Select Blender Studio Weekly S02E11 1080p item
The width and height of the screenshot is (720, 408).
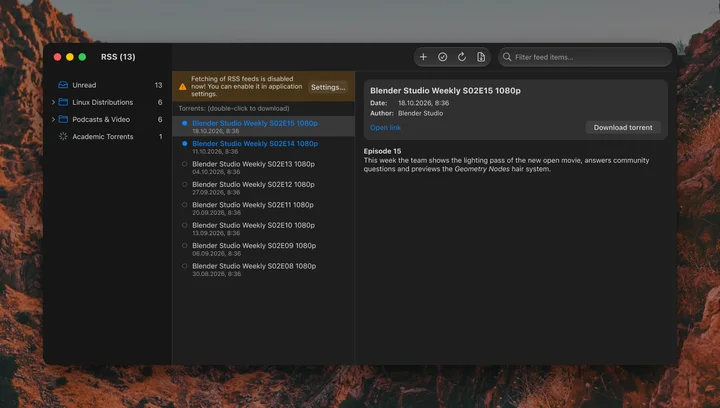(264, 208)
